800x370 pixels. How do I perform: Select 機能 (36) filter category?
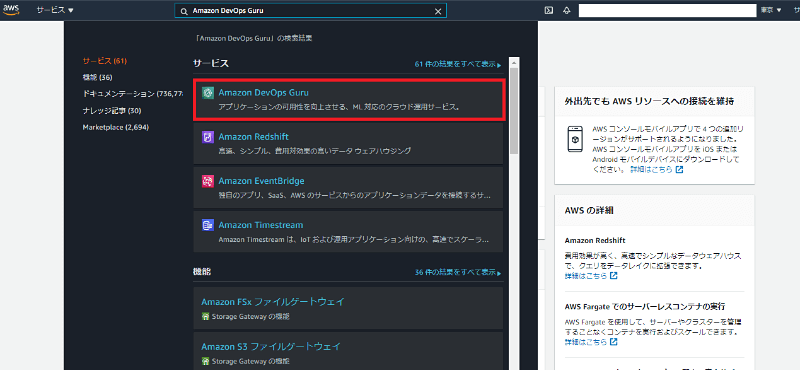point(97,77)
